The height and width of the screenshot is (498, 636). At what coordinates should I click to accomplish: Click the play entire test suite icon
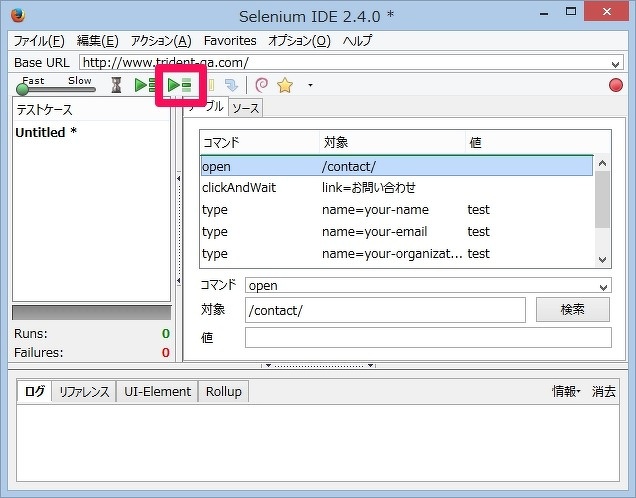click(x=146, y=86)
